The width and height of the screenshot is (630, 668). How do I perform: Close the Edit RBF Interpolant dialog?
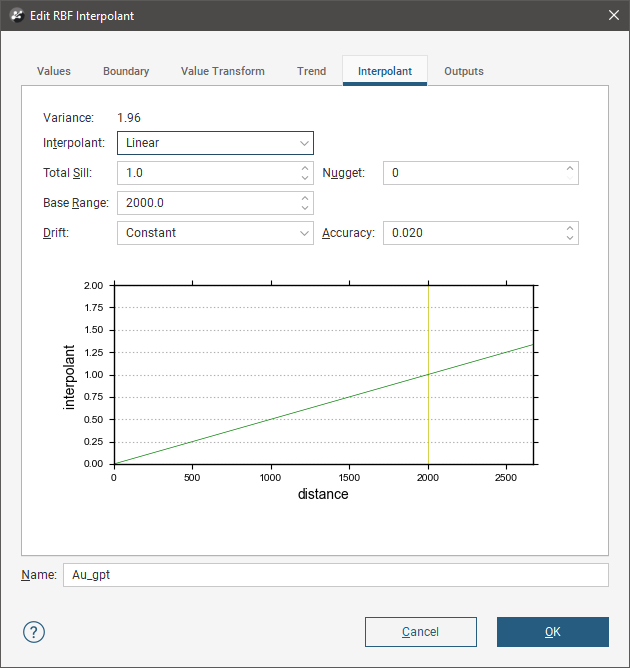pos(612,16)
